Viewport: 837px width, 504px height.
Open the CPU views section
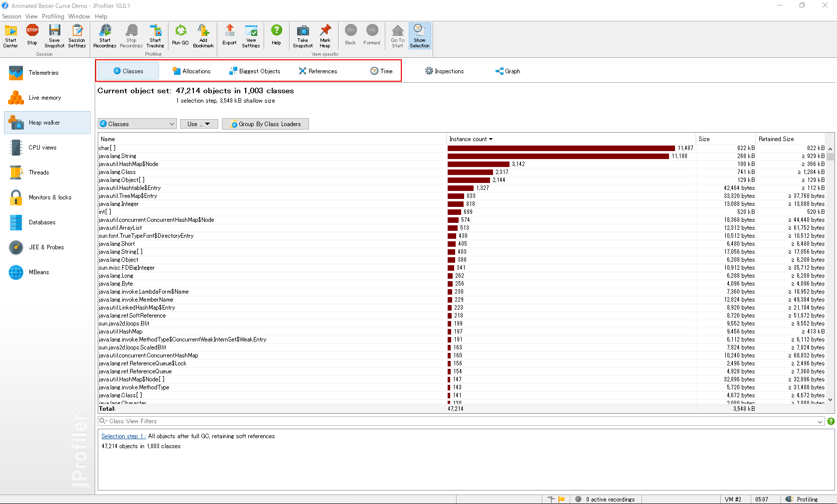click(47, 148)
